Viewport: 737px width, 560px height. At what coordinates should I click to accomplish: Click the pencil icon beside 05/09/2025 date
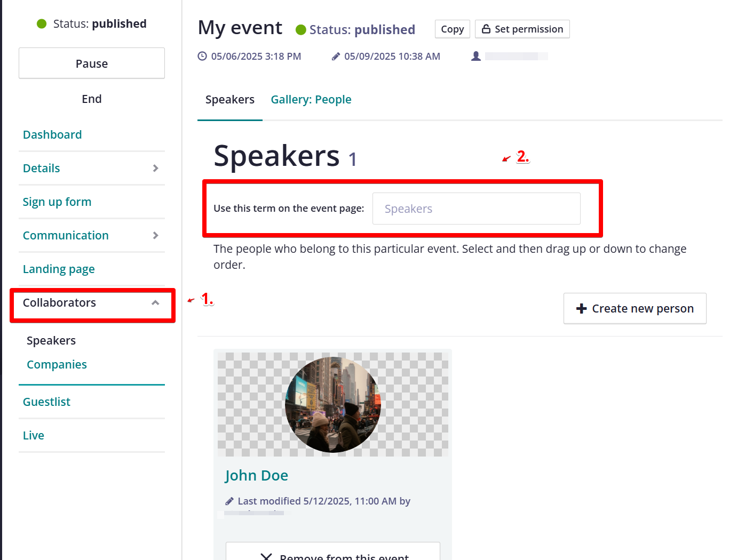pos(336,57)
